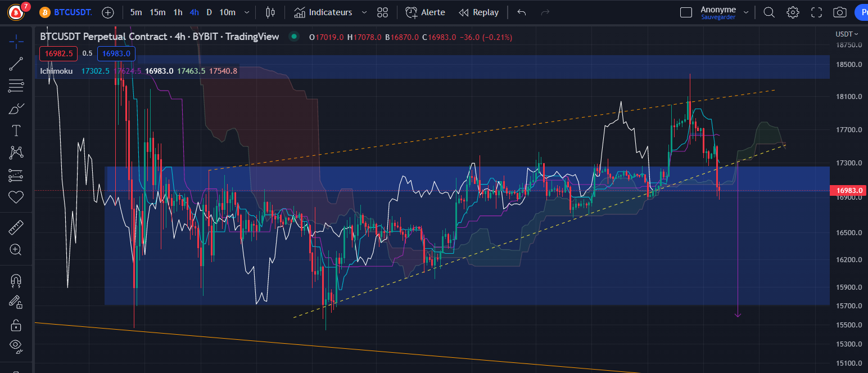Take a chart snapshot with the camera icon
This screenshot has height=373, width=868.
point(839,12)
